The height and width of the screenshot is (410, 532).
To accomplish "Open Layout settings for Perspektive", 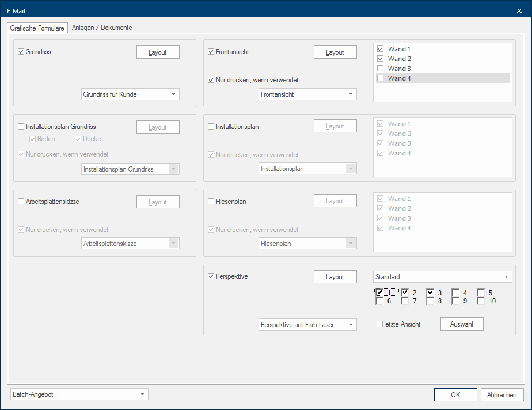I will coord(335,277).
